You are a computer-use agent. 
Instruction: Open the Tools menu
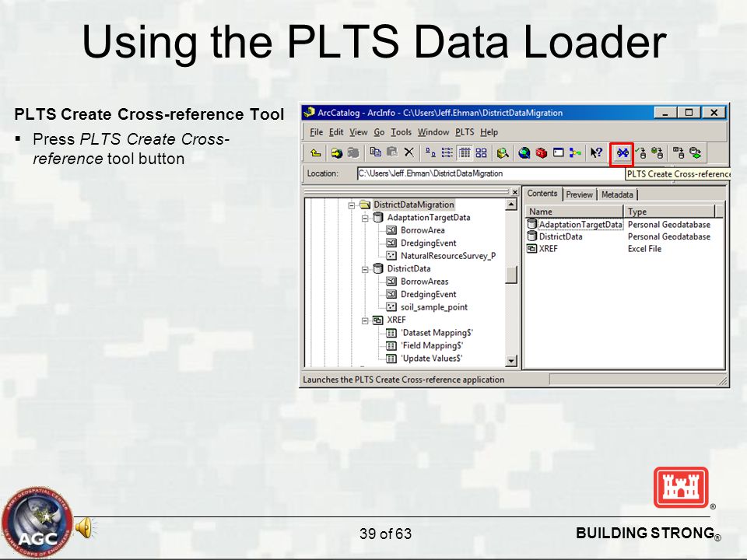(x=402, y=132)
